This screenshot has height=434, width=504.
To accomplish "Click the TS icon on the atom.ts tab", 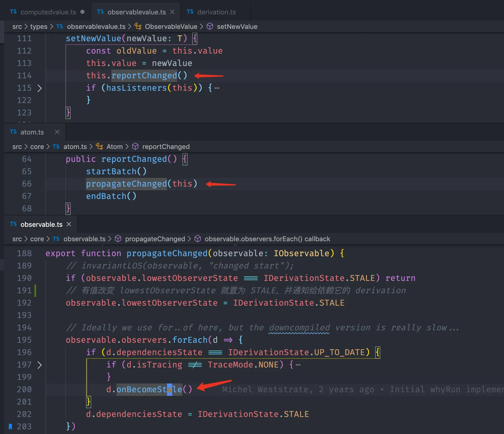I will (13, 132).
